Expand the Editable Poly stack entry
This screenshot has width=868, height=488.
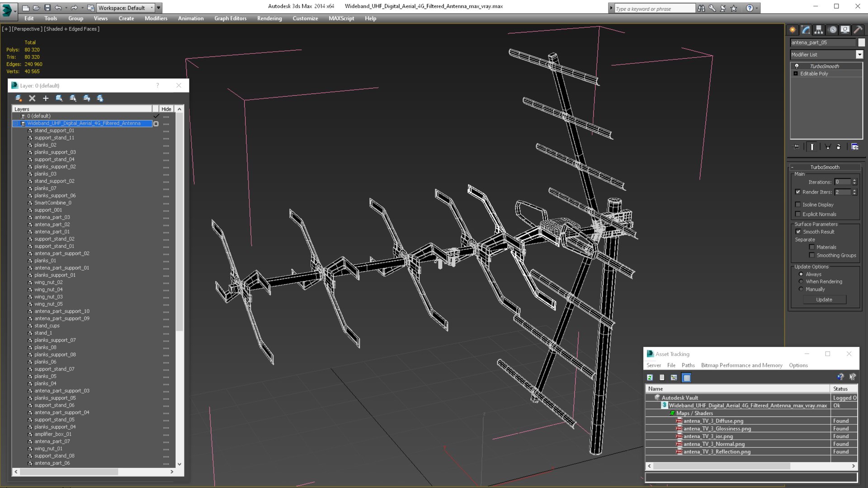click(x=796, y=74)
